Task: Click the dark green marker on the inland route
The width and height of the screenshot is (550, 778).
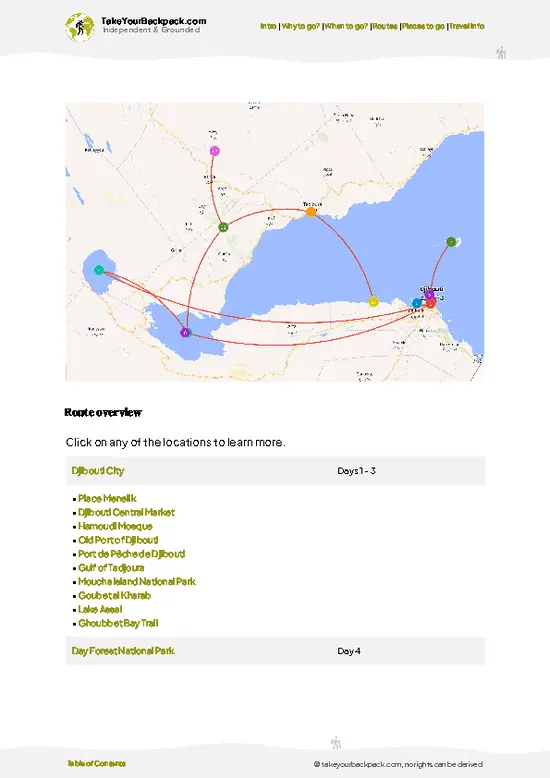Action: [x=223, y=227]
